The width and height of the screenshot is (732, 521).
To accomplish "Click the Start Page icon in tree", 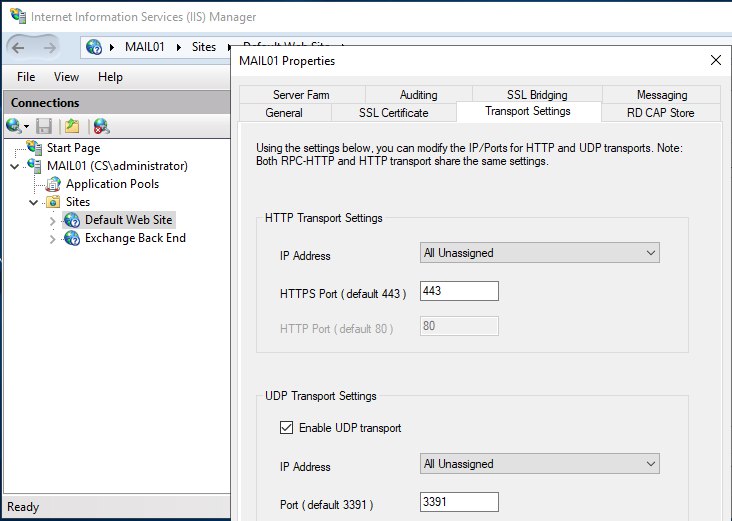I will click(34, 148).
